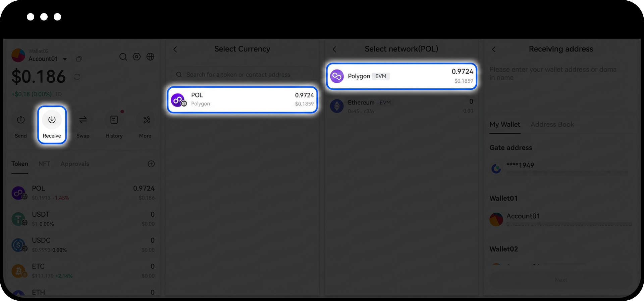Viewport: 644px width, 301px height.
Task: Select the Ethereum EVM network row
Action: coord(401,106)
